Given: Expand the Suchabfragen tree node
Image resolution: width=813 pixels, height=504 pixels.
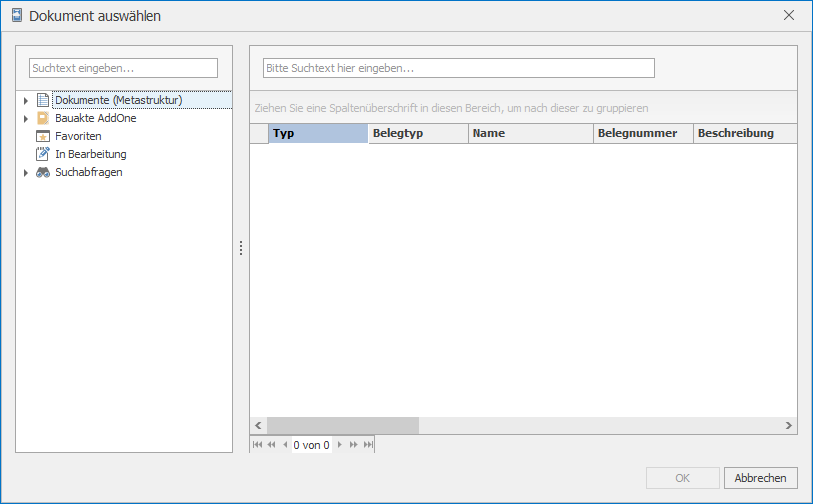Looking at the screenshot, I should [26, 172].
